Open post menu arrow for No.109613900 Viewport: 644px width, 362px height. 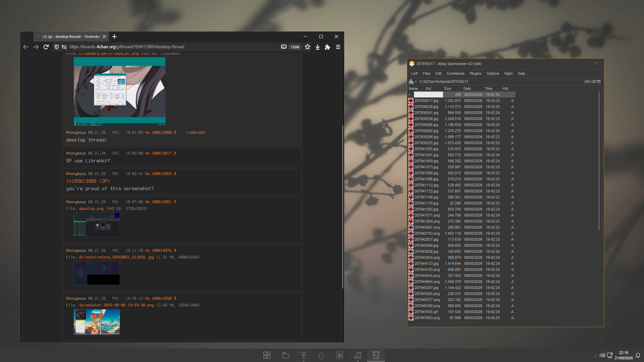click(x=175, y=132)
